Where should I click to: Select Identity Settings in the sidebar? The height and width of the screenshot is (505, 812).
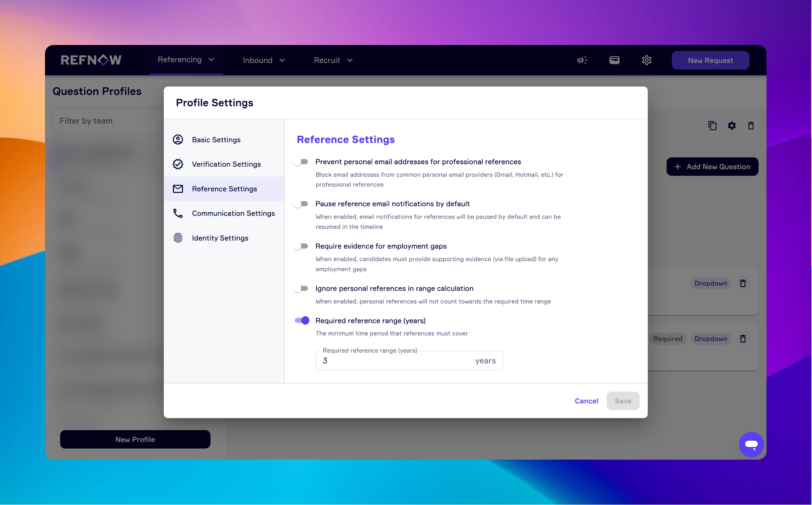click(x=220, y=238)
